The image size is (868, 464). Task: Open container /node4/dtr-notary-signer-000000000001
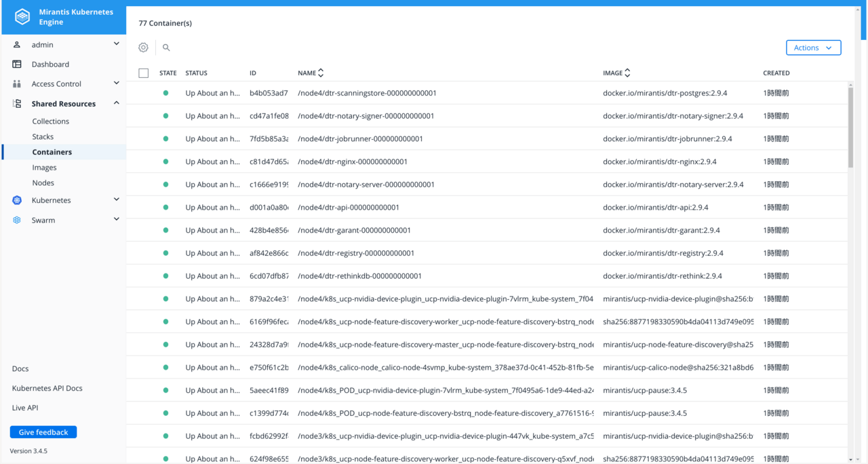click(x=366, y=116)
